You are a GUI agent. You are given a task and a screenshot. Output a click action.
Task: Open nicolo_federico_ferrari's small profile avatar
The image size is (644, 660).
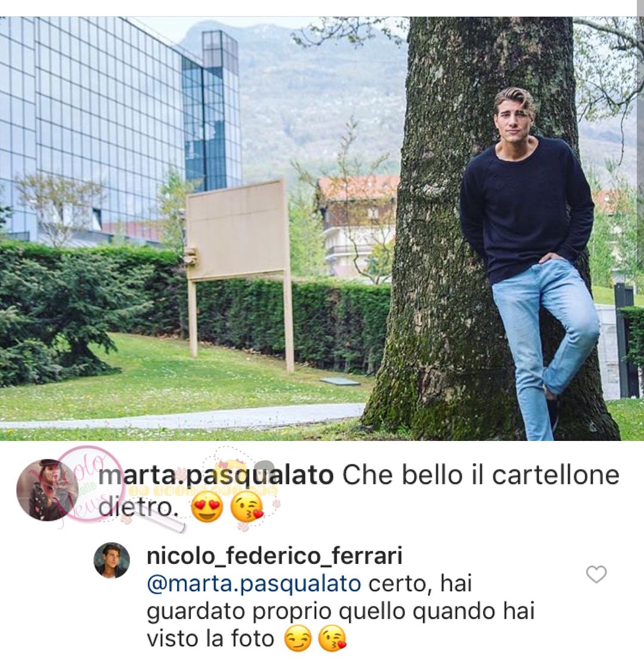click(x=112, y=560)
